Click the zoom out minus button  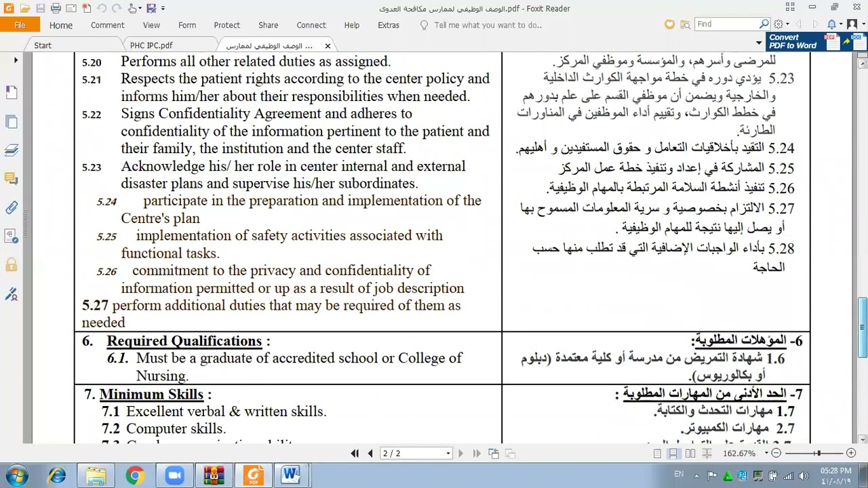(776, 453)
